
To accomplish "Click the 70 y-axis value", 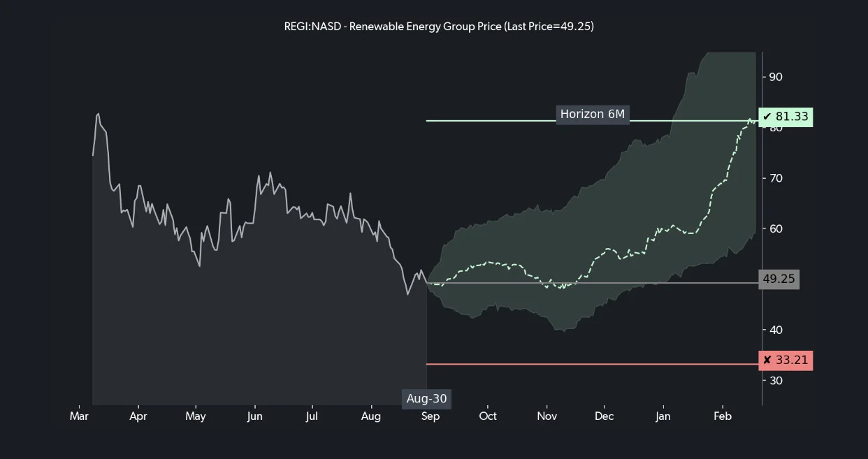I will tap(775, 178).
